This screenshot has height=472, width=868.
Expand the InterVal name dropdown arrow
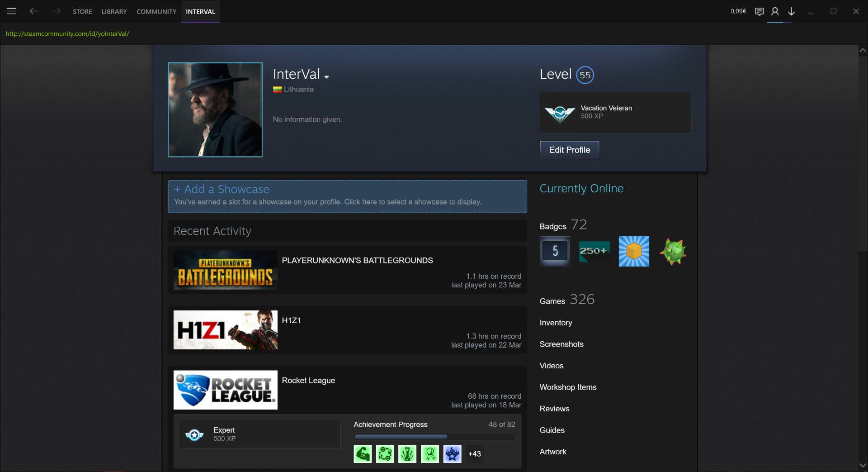(326, 77)
